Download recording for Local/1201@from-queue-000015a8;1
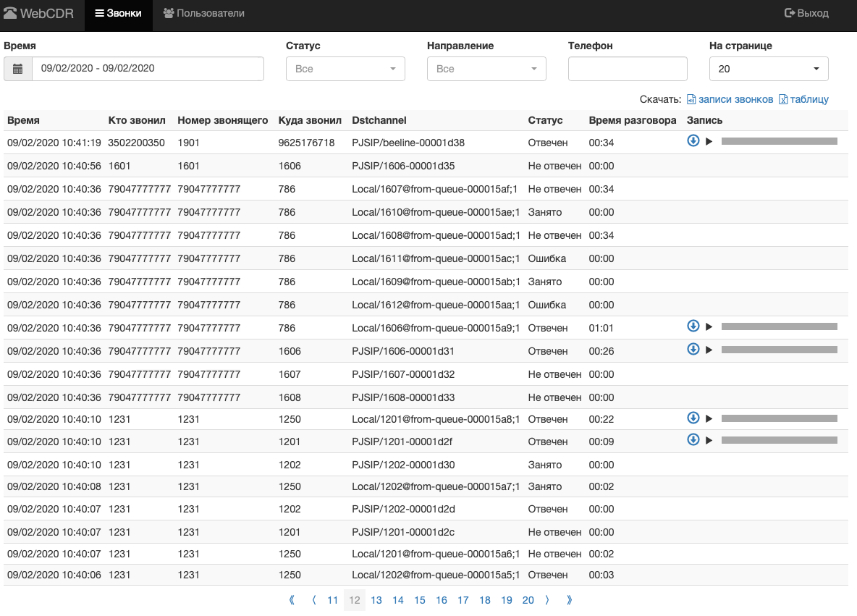This screenshot has width=857, height=616. 693,418
